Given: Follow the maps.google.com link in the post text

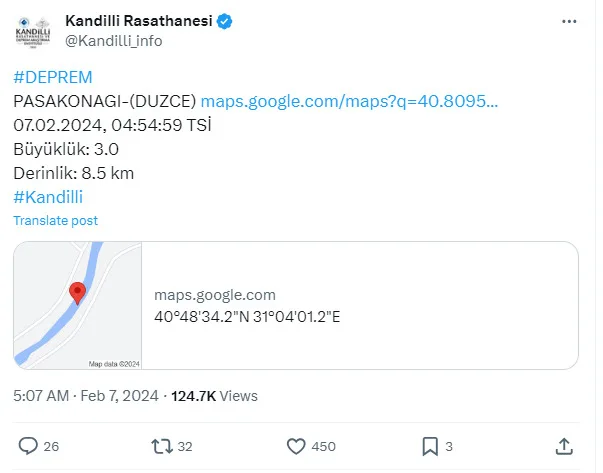Looking at the screenshot, I should coord(349,101).
